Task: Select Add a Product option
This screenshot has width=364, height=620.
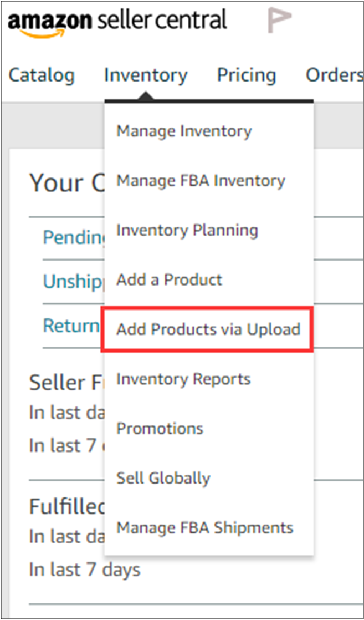Action: coord(169,279)
